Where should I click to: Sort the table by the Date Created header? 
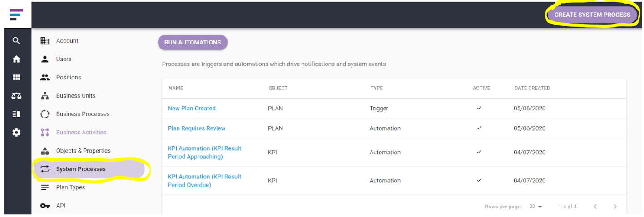pyautogui.click(x=532, y=88)
